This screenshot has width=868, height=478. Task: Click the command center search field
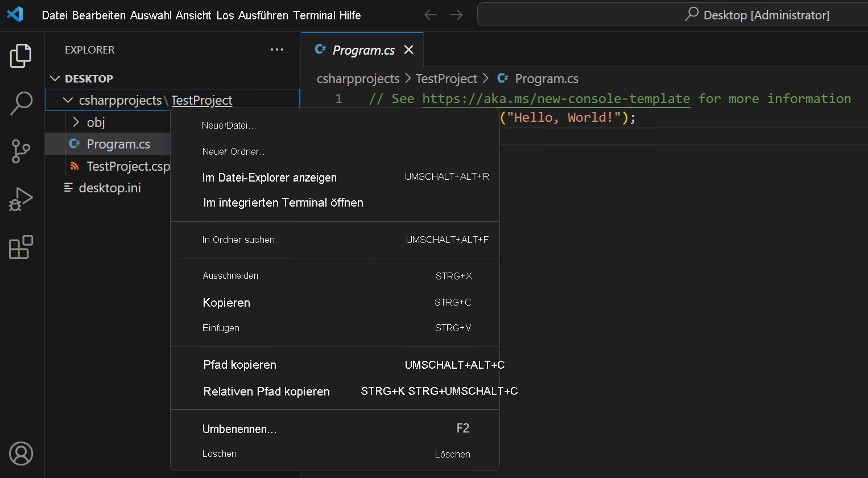672,14
